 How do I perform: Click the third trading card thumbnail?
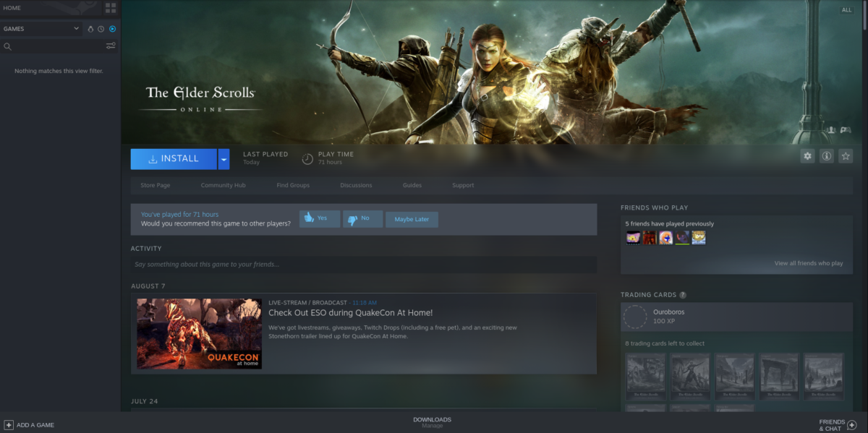(x=735, y=376)
